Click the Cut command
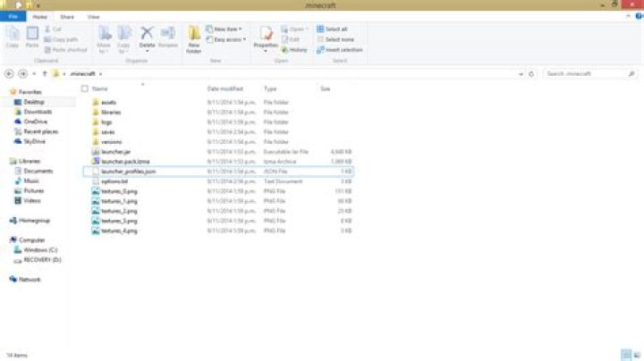This screenshot has height=361, width=644. pyautogui.click(x=53, y=29)
